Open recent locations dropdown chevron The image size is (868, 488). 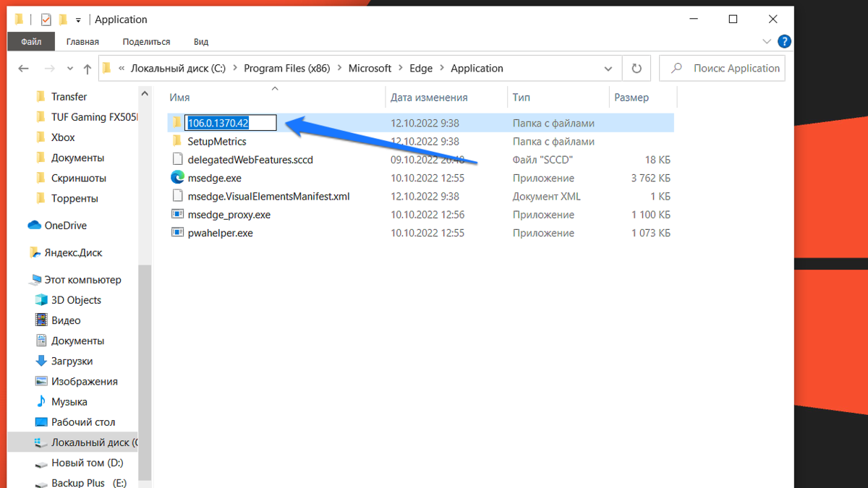pos(70,69)
